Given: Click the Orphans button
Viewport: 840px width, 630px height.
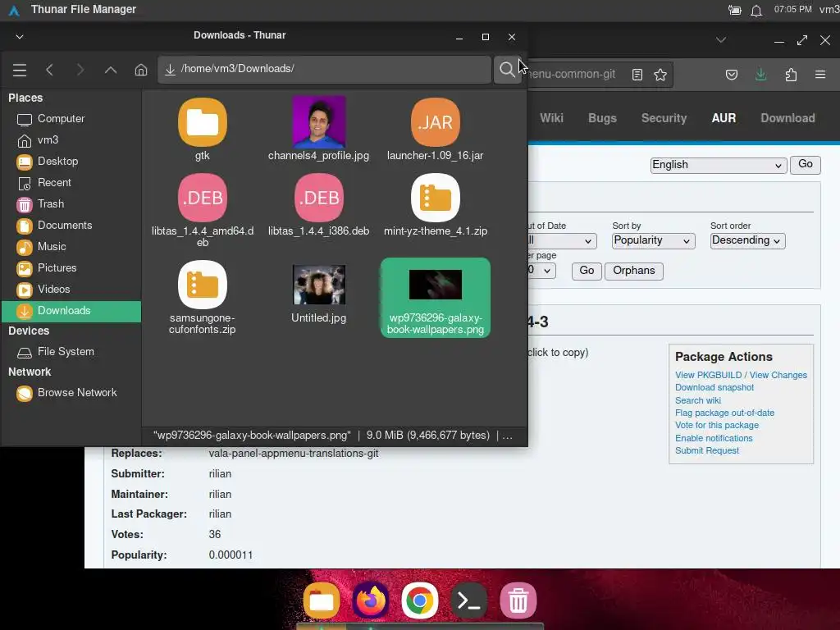Looking at the screenshot, I should [x=634, y=271].
